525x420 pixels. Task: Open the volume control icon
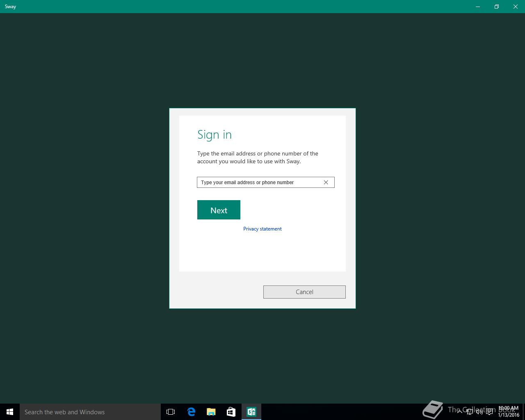pyautogui.click(x=479, y=412)
